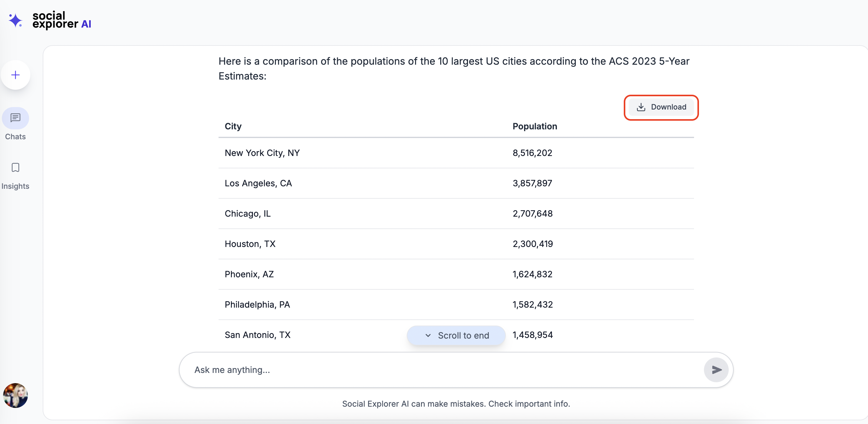Click the Phoenix, AZ city cell
The image size is (868, 424).
[x=249, y=274]
